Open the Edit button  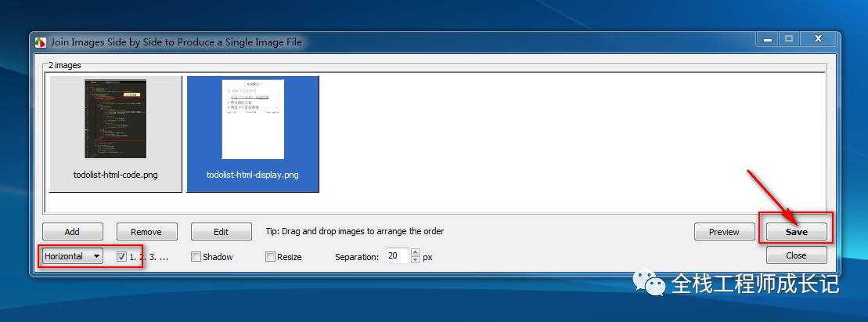[221, 232]
